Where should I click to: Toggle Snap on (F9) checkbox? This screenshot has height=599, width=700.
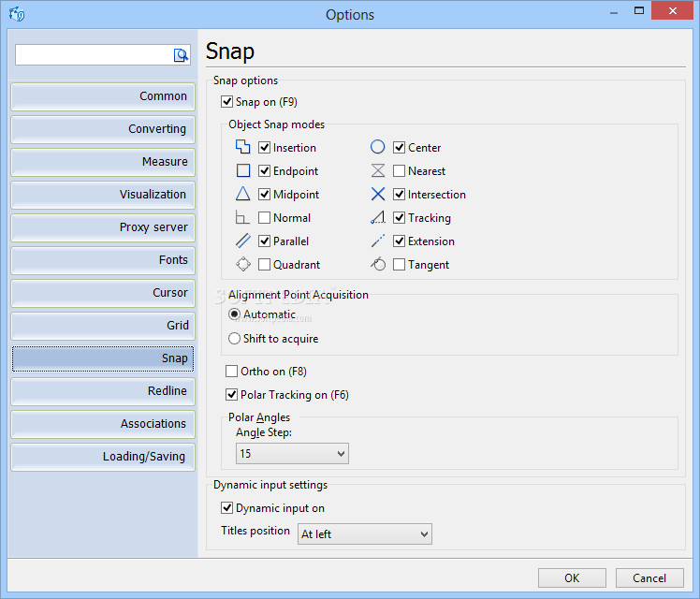[226, 102]
